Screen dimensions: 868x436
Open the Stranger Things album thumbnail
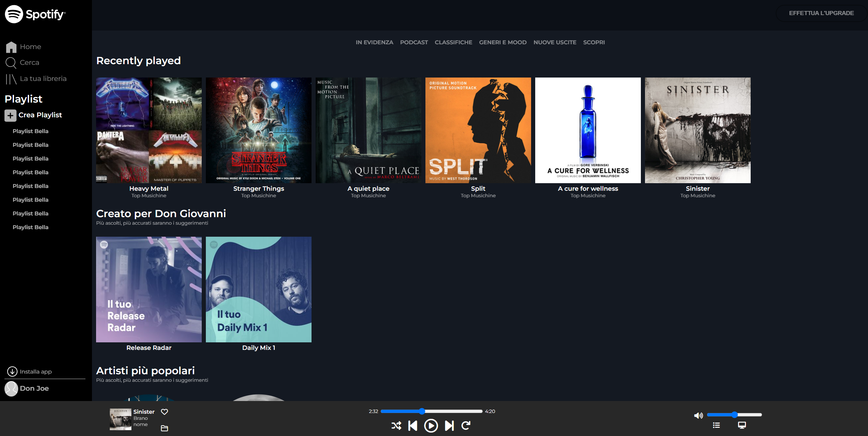(259, 130)
